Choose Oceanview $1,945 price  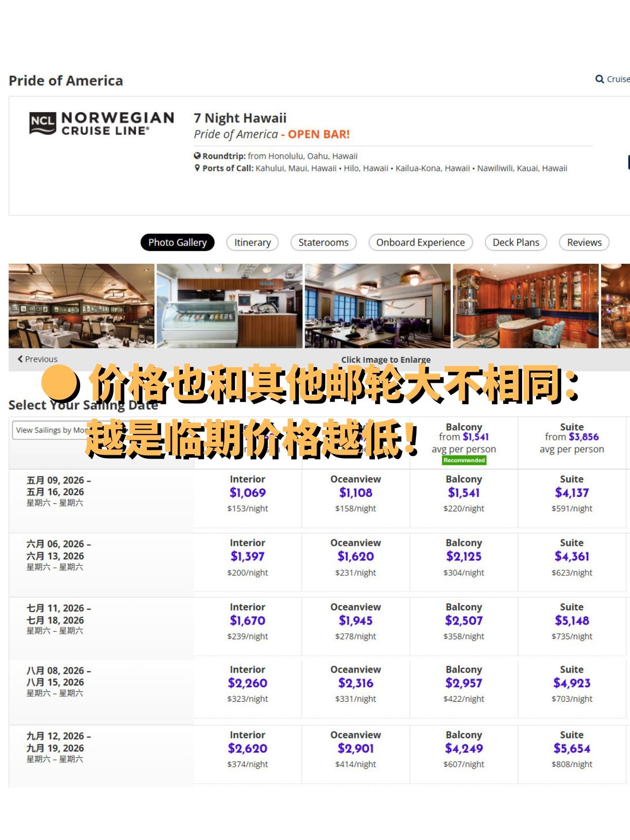coord(356,621)
